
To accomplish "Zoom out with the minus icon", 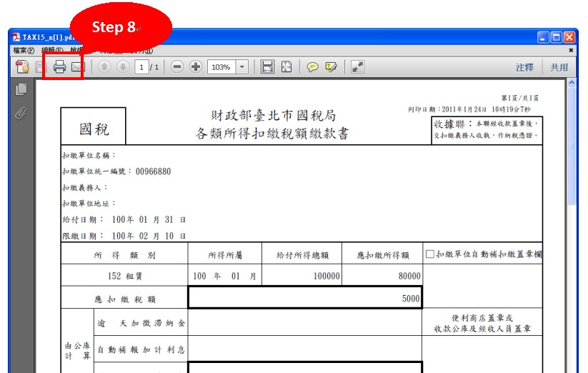I will pyautogui.click(x=177, y=67).
